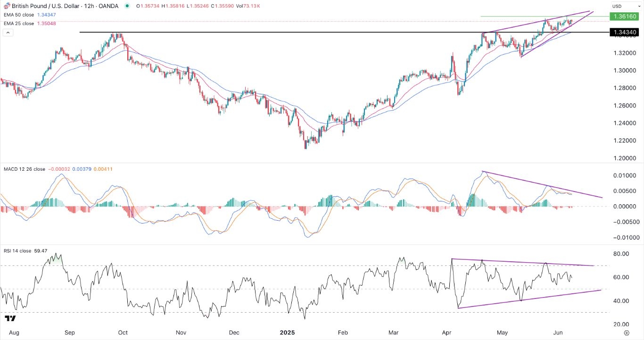Click the British Pound / U.S. Dollar title
The width and height of the screenshot is (644, 340).
tap(45, 6)
